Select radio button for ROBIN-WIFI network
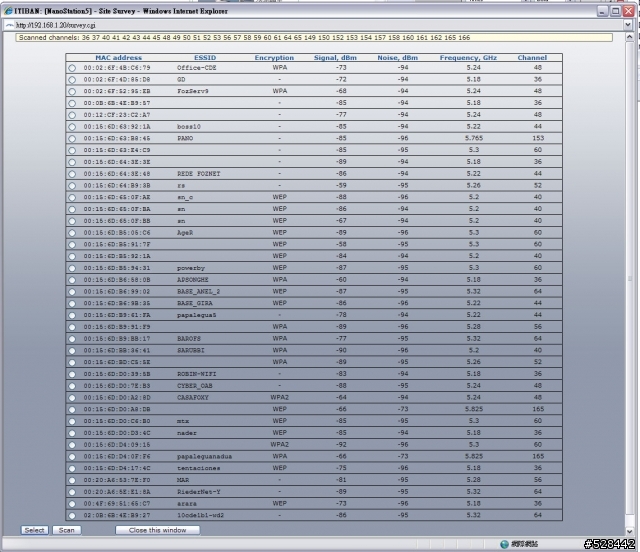 72,374
